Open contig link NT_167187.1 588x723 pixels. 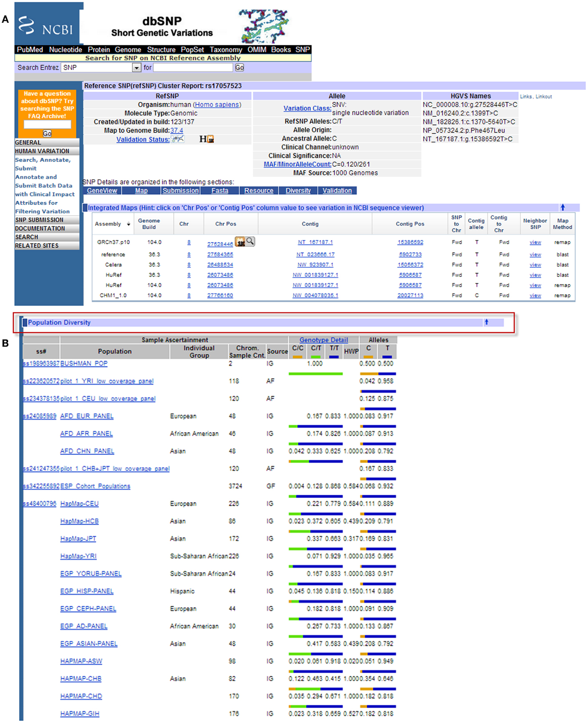tap(315, 242)
